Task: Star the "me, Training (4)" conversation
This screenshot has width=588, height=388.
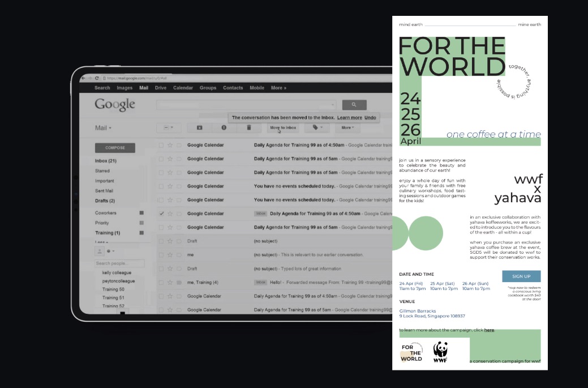Action: 170,282
